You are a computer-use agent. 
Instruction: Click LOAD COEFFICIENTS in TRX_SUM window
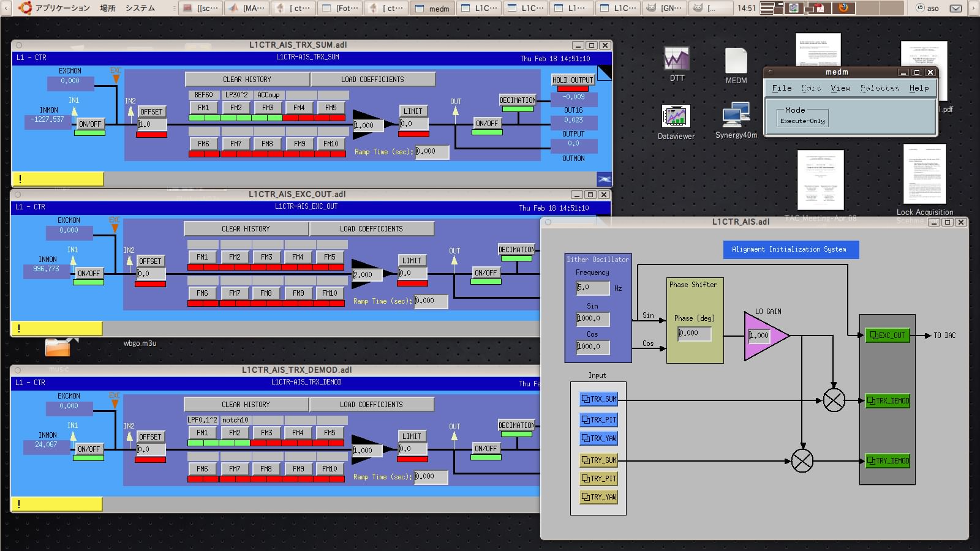pyautogui.click(x=372, y=79)
